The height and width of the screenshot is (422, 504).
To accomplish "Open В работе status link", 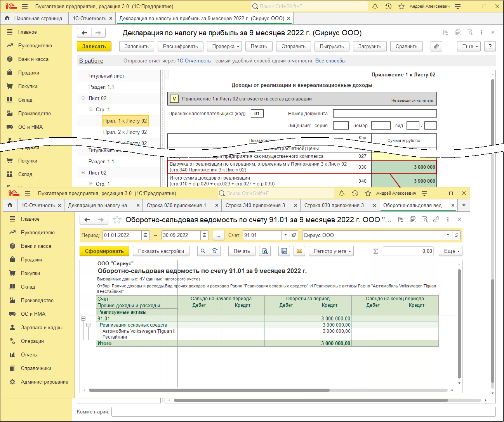I will point(91,61).
